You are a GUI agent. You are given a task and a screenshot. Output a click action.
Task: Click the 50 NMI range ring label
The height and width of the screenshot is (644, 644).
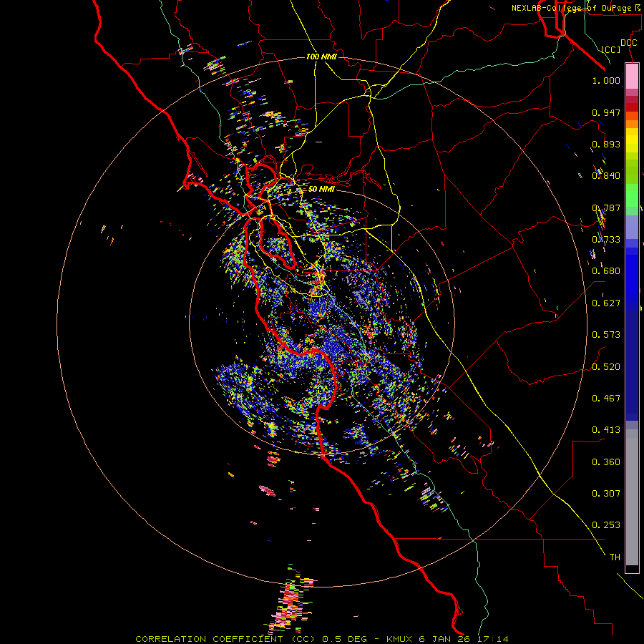coord(321,189)
